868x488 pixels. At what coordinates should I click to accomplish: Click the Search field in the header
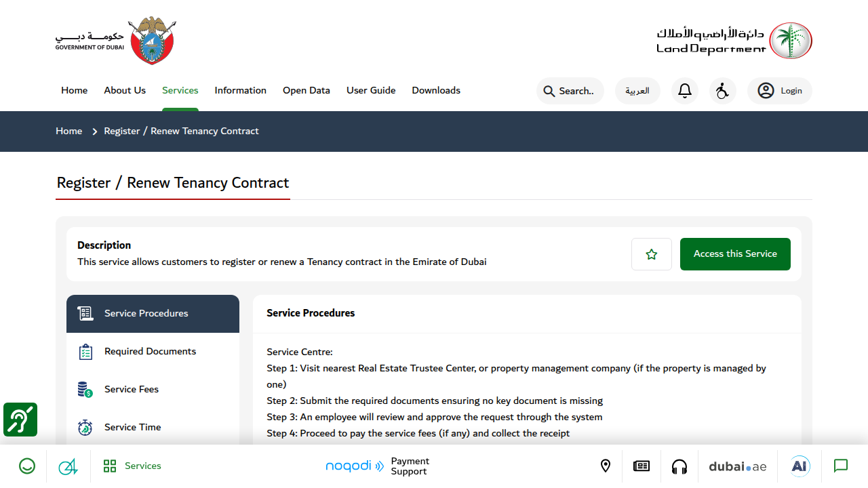tap(570, 91)
